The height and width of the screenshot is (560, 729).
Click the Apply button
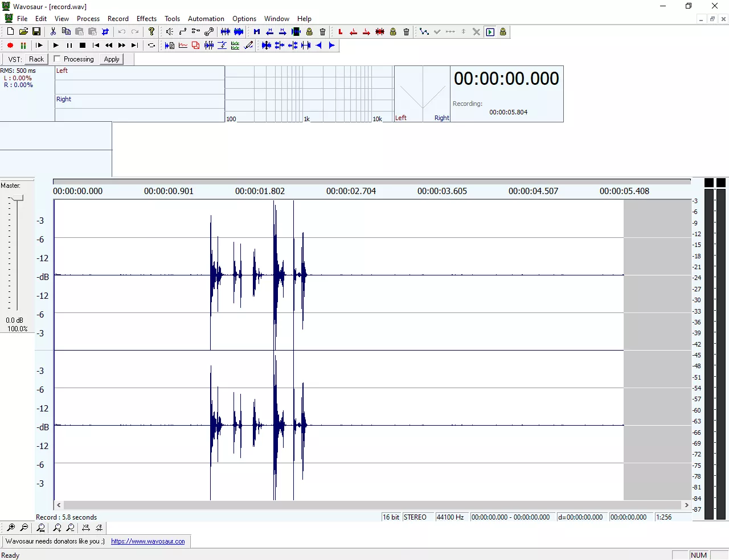(112, 59)
